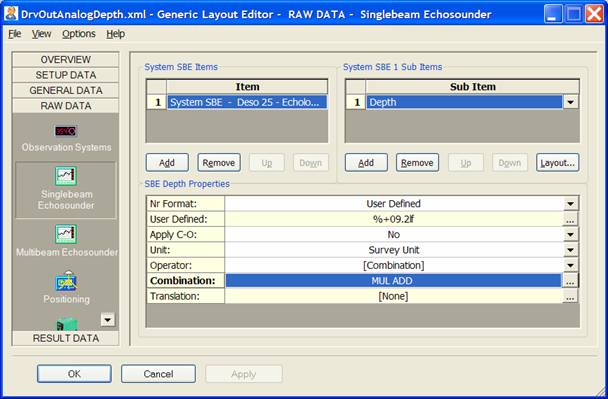Select the Multibeam Echosounder icon
The height and width of the screenshot is (399, 608).
click(x=66, y=234)
